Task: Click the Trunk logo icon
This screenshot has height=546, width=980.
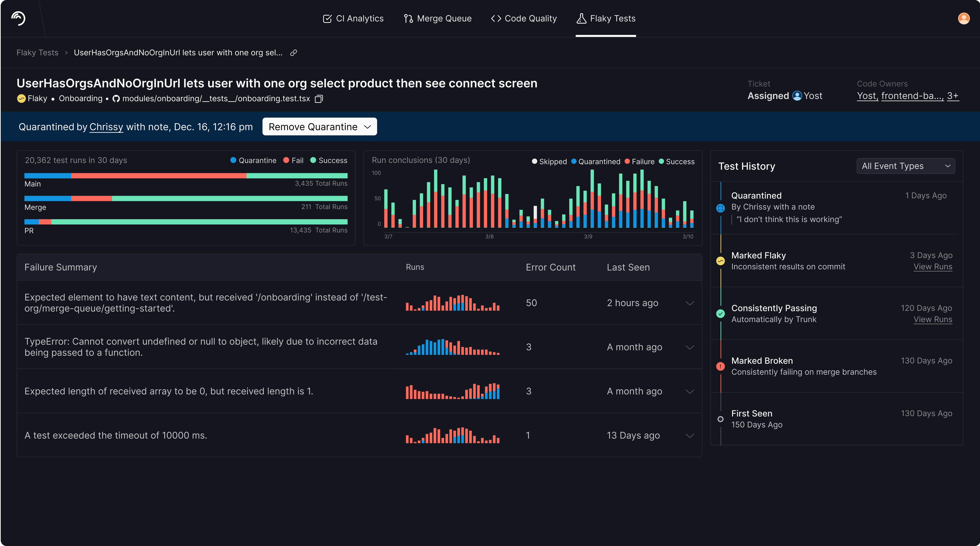Action: coord(18,18)
